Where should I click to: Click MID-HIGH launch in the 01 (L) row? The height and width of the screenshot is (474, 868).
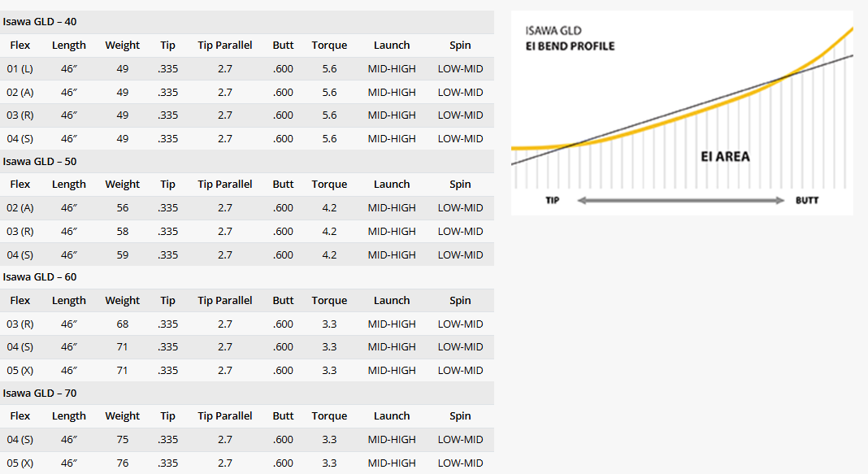[392, 68]
